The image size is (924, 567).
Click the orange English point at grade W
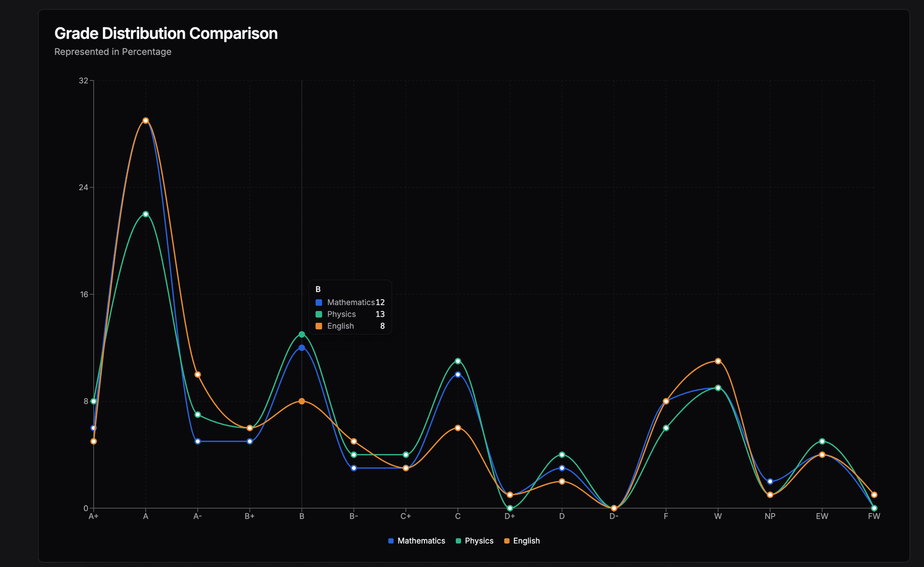(718, 361)
